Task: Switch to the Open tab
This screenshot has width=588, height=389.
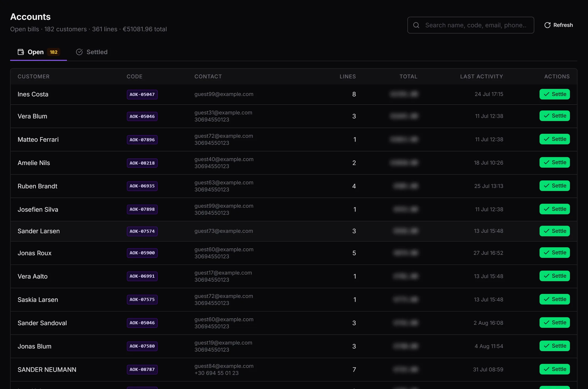Action: [x=38, y=52]
